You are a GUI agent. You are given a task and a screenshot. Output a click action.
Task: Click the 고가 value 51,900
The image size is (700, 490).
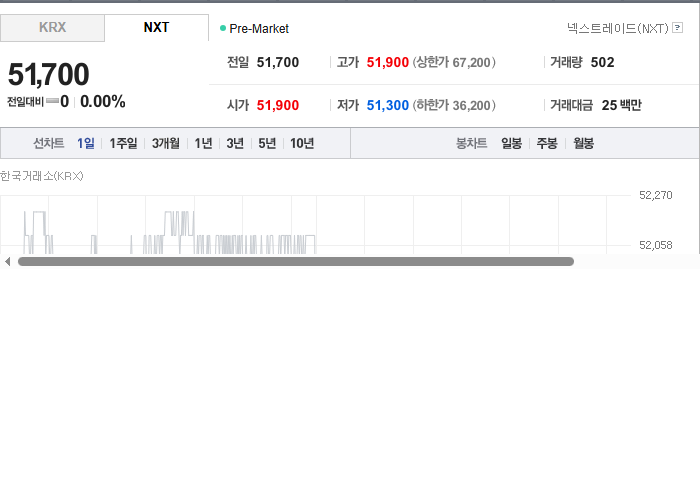click(x=388, y=62)
